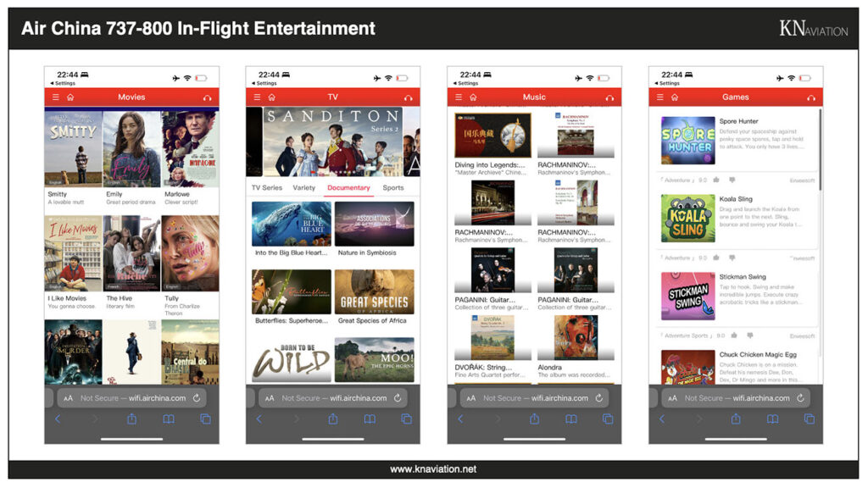Open the Spore Hunter game
The width and height of the screenshot is (868, 488).
tap(688, 141)
